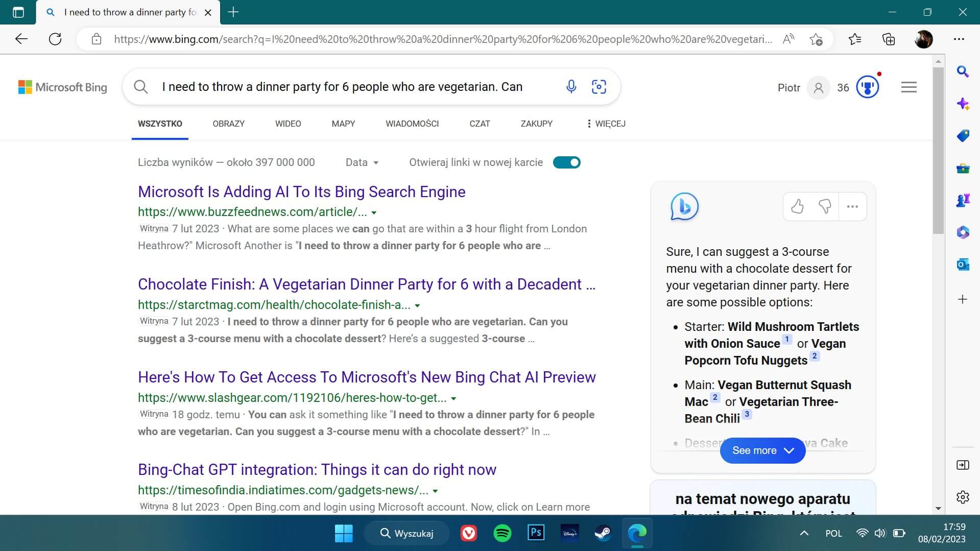Launch Spotify from the taskbar
Screen dimensions: 980x551
point(503,533)
